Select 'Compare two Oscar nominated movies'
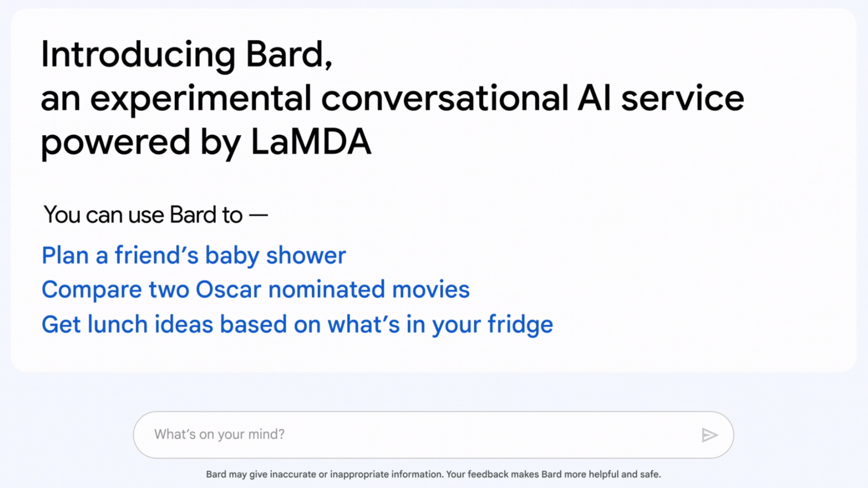 (256, 290)
